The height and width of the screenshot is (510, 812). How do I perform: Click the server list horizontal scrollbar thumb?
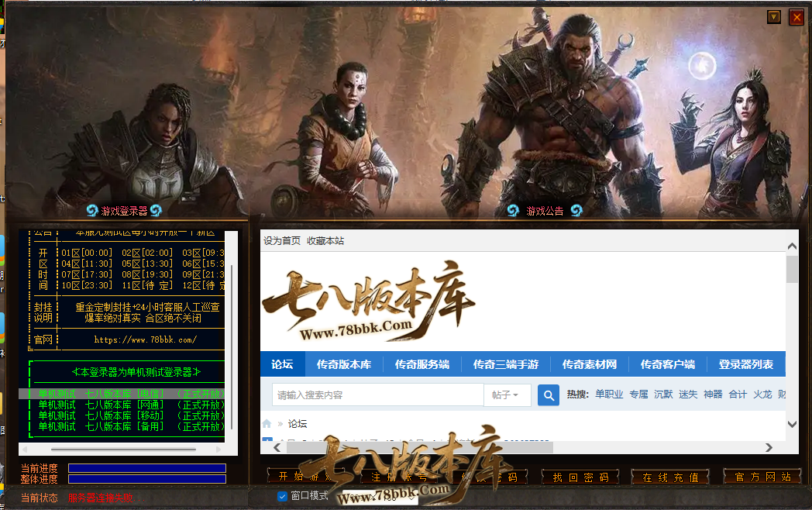(123, 450)
